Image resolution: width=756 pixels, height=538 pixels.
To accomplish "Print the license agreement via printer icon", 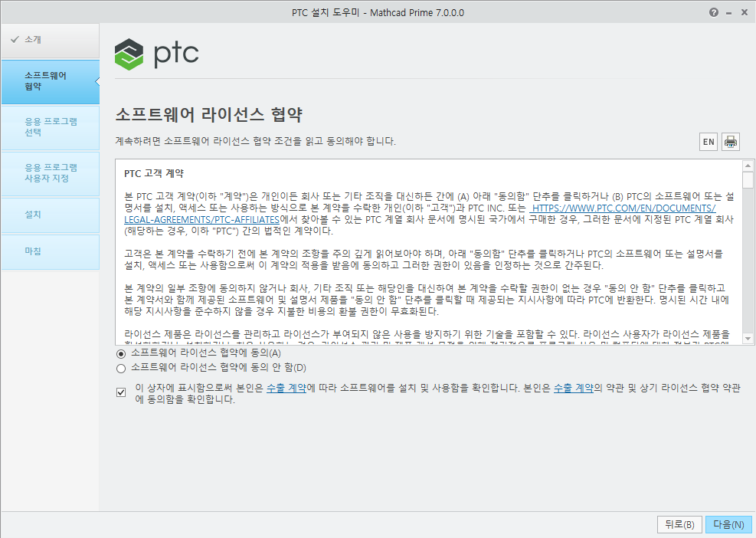I will pyautogui.click(x=731, y=142).
